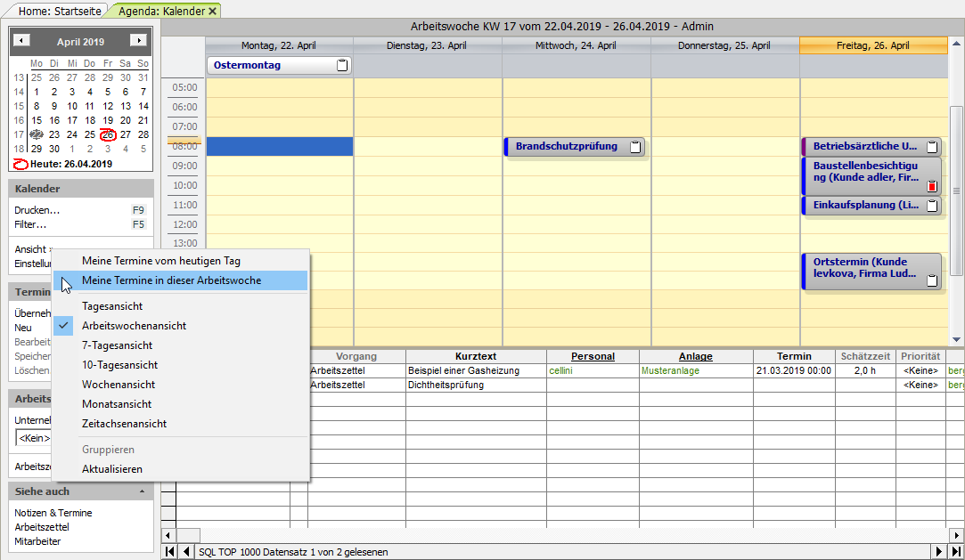
Task: Open the Notizen & Termine link
Action: tap(53, 513)
